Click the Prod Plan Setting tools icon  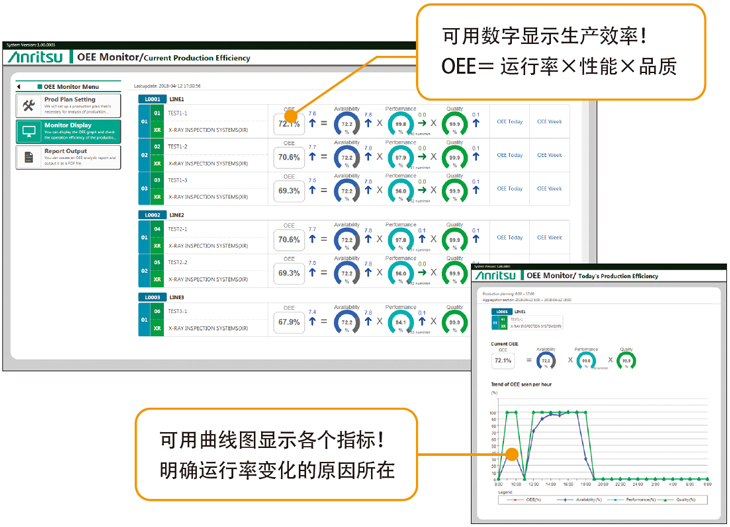pyautogui.click(x=29, y=106)
